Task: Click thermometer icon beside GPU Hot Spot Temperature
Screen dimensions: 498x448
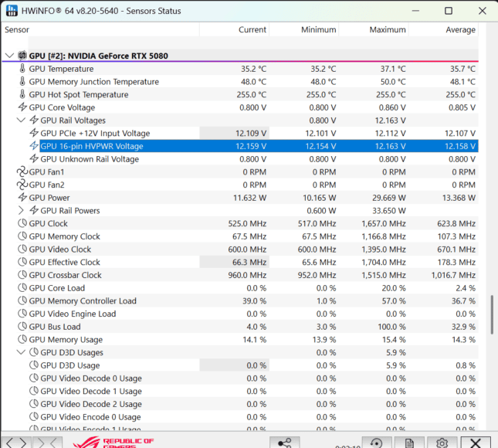Action: 22,94
